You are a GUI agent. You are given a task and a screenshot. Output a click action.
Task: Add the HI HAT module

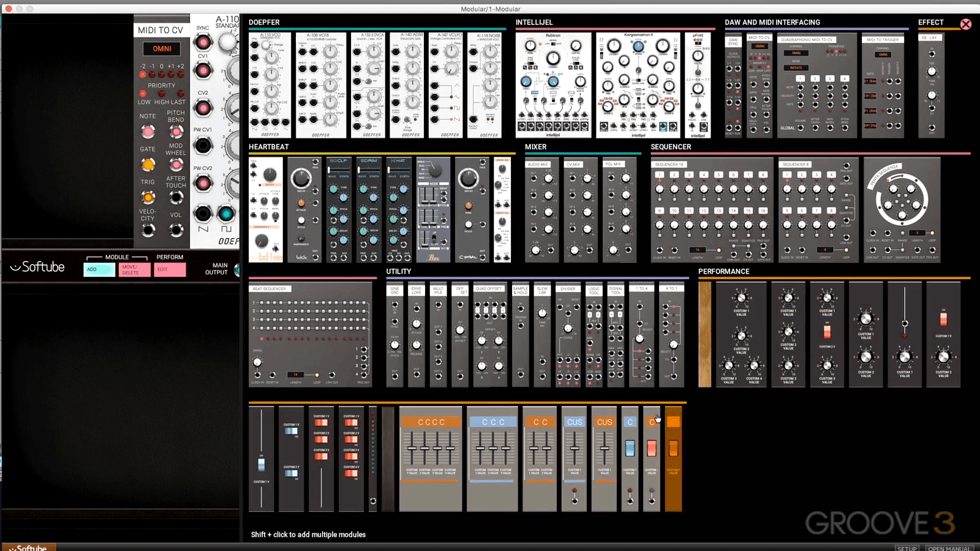[x=398, y=210]
